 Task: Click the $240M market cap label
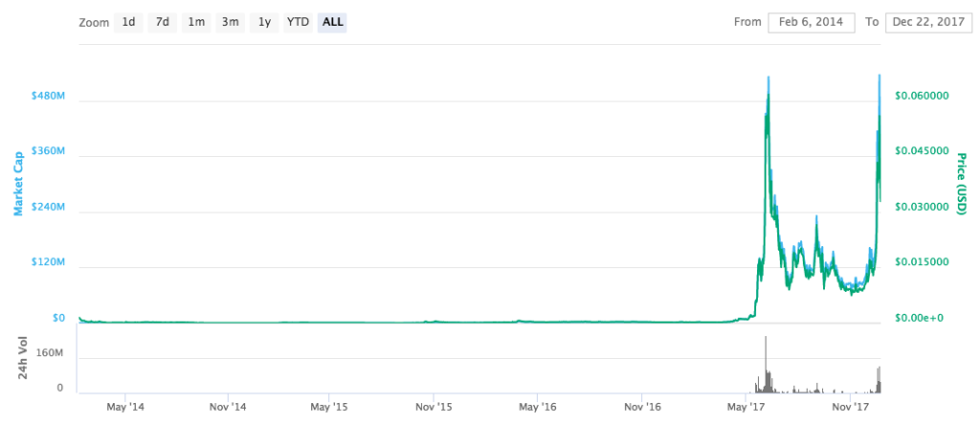(48, 207)
